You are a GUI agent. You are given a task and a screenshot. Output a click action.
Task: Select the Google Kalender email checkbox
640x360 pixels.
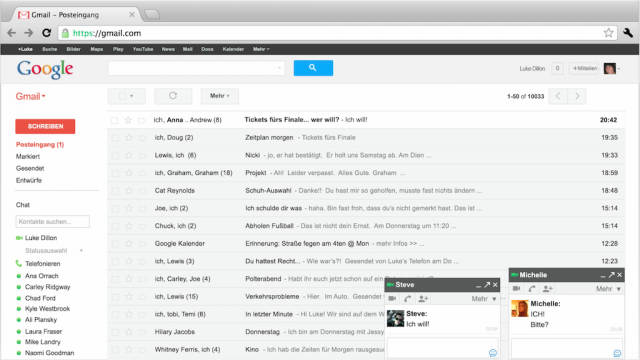click(x=115, y=244)
